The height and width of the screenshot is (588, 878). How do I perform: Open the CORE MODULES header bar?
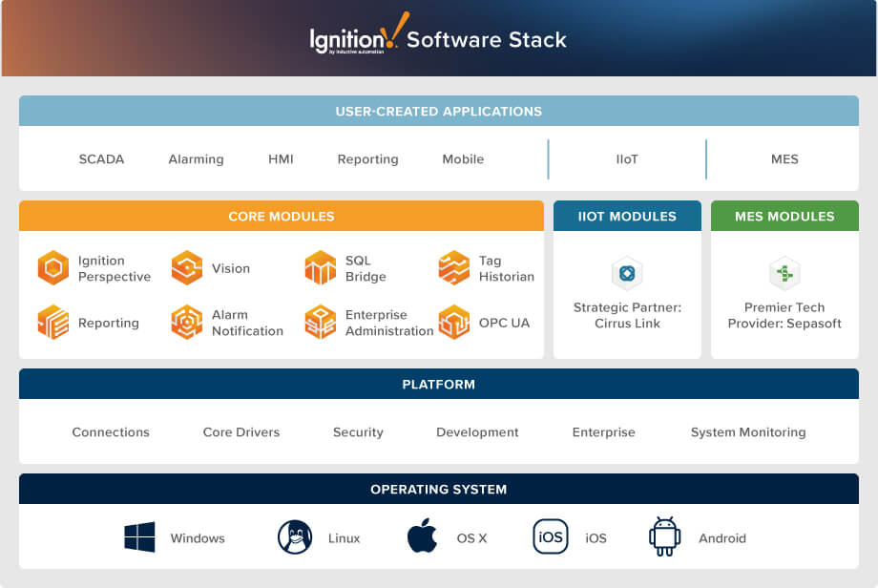(x=280, y=217)
